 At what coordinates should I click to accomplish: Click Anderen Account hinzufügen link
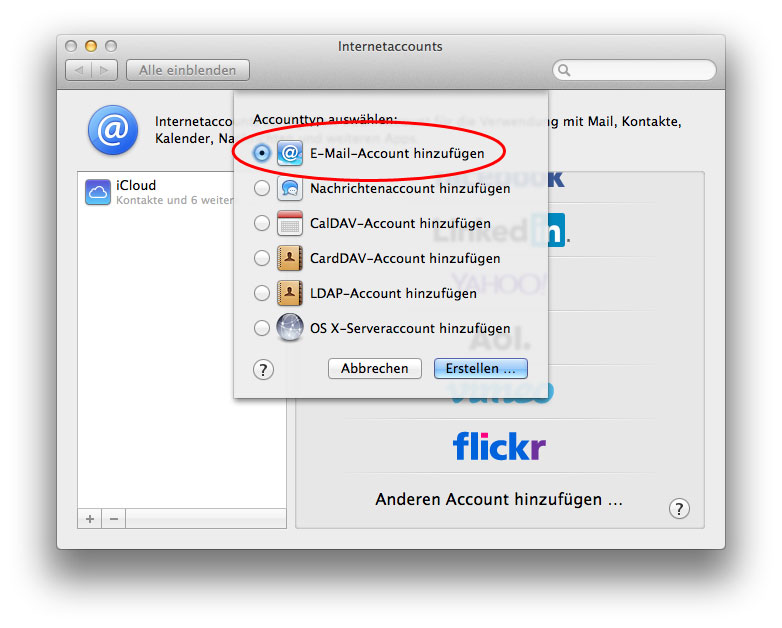tap(499, 499)
